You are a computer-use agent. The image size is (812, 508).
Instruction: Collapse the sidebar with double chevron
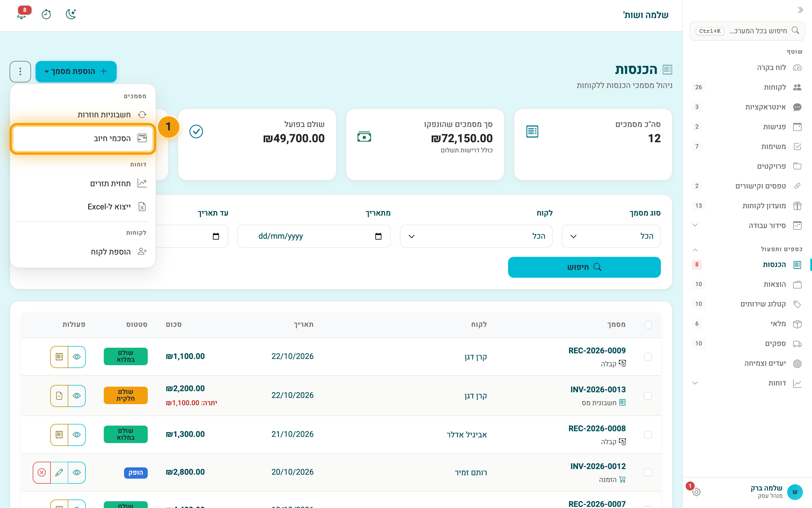pos(800,10)
